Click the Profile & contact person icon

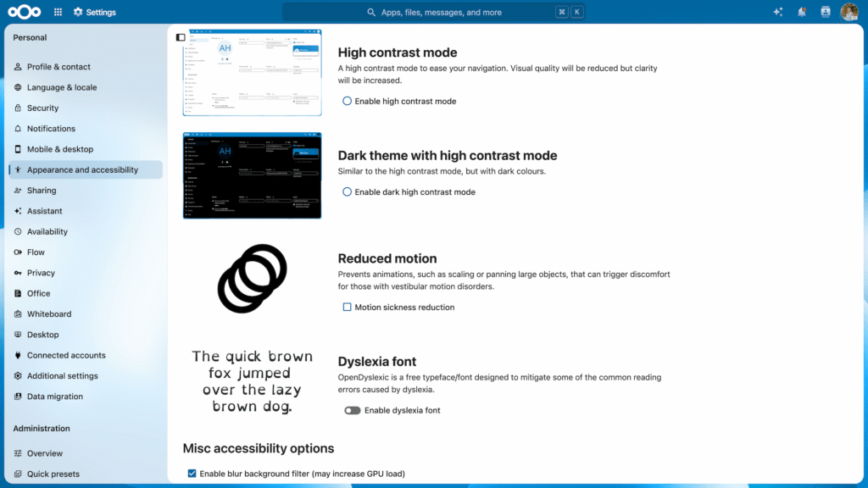(x=18, y=66)
